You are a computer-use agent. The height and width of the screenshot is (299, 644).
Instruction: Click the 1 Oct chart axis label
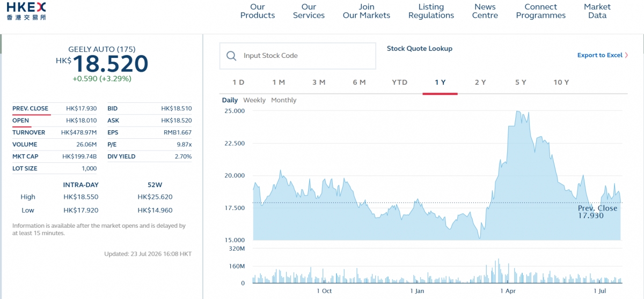[324, 291]
